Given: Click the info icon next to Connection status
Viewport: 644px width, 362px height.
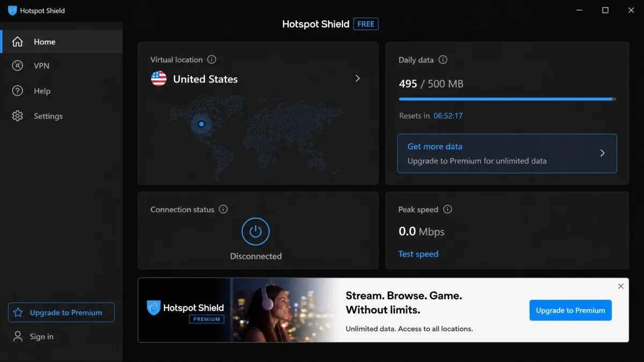Looking at the screenshot, I should (x=223, y=209).
